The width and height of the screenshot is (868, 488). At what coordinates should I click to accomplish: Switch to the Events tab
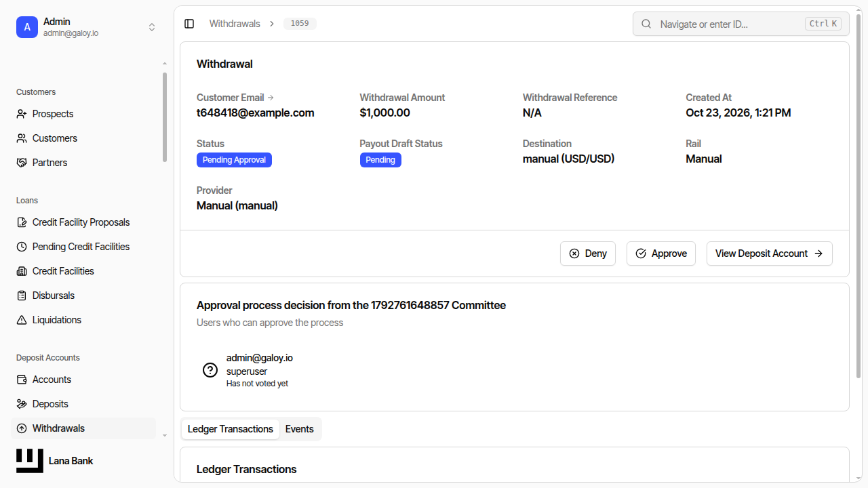click(x=299, y=429)
